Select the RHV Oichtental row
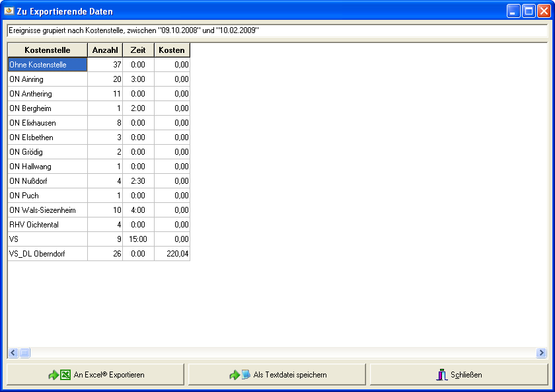The height and width of the screenshot is (392, 555). (48, 225)
